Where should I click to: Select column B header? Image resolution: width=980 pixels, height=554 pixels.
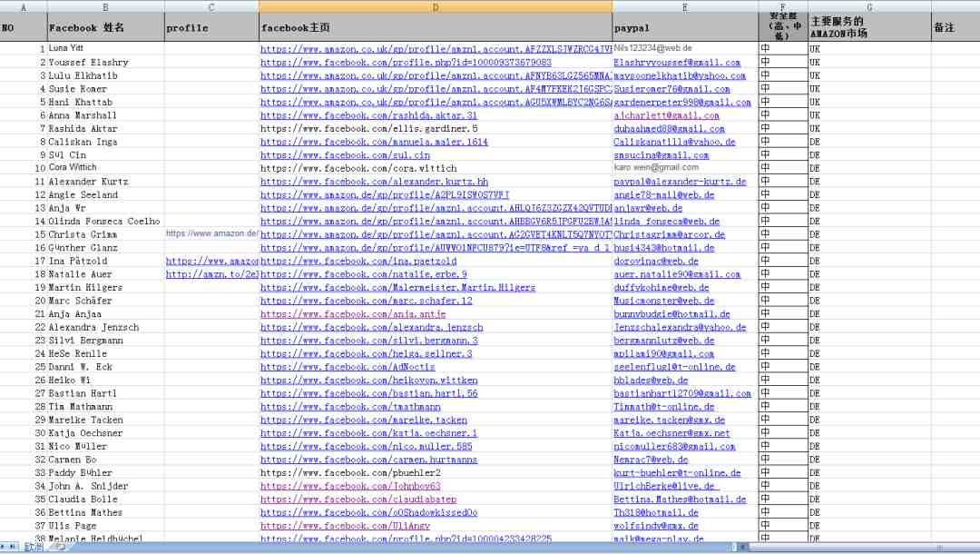pyautogui.click(x=105, y=7)
